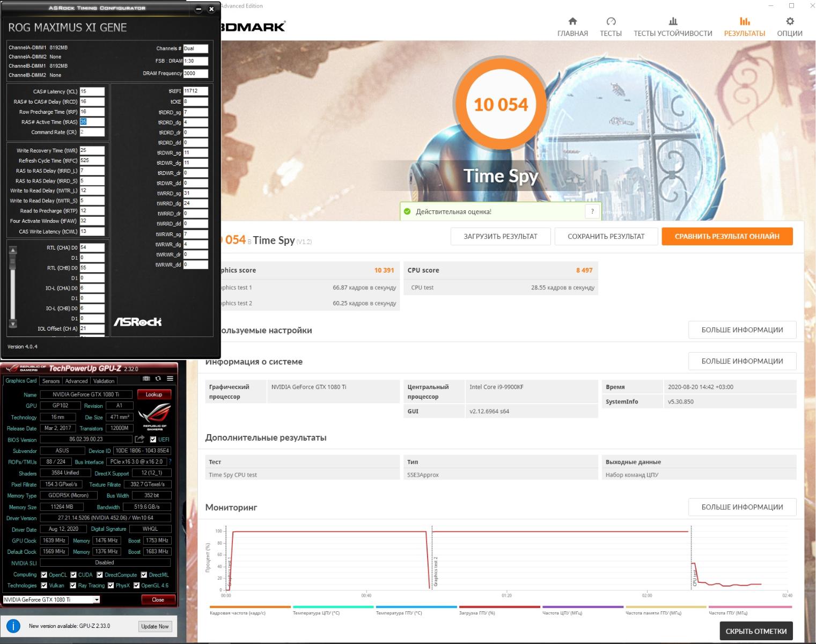
Task: Toggle the Ray Tracing checkbox
Action: (73, 586)
